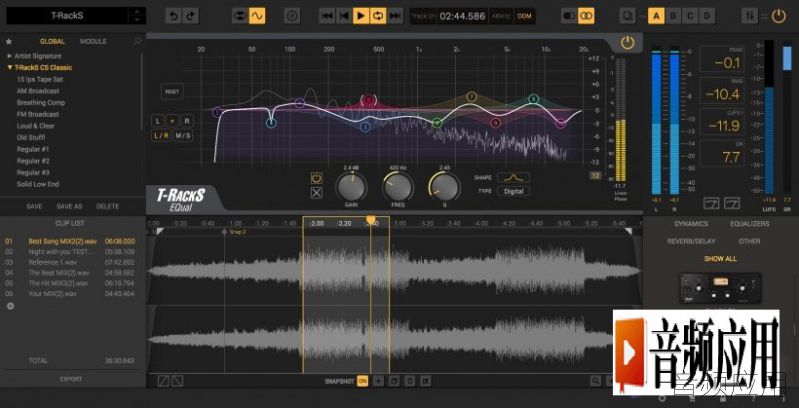This screenshot has height=408, width=799.
Task: Select comparison slot B
Action: (673, 16)
